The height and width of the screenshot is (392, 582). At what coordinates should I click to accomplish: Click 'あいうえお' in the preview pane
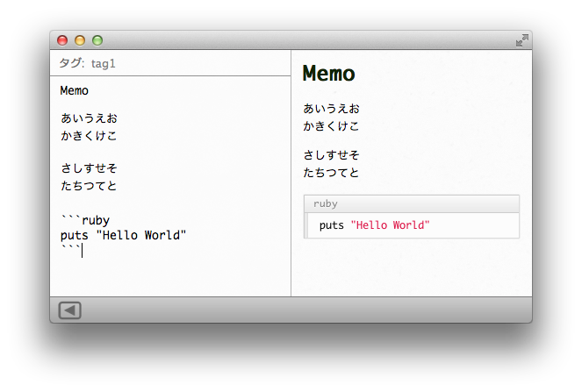point(331,109)
